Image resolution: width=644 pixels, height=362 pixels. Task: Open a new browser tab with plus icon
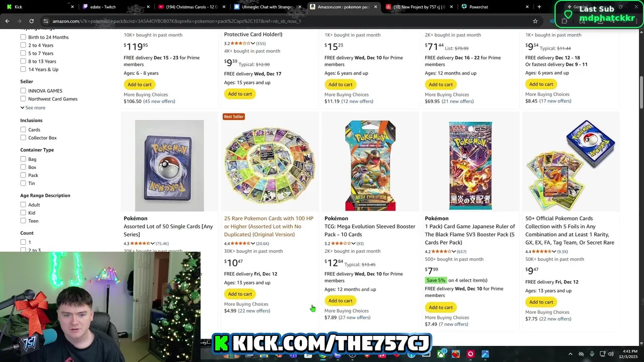(x=539, y=7)
